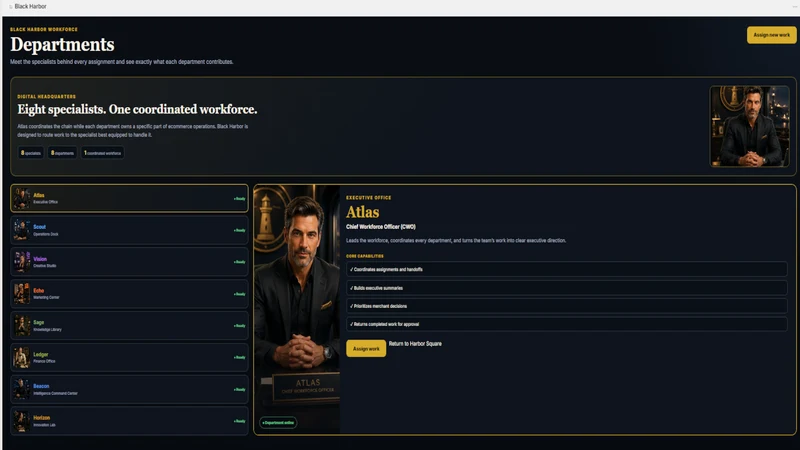The image size is (800, 450).
Task: Click the Ready status on Beacon row
Action: click(x=239, y=389)
